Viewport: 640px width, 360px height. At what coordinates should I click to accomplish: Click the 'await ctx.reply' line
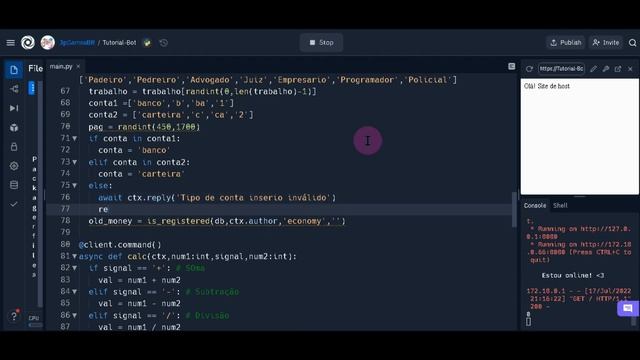217,198
